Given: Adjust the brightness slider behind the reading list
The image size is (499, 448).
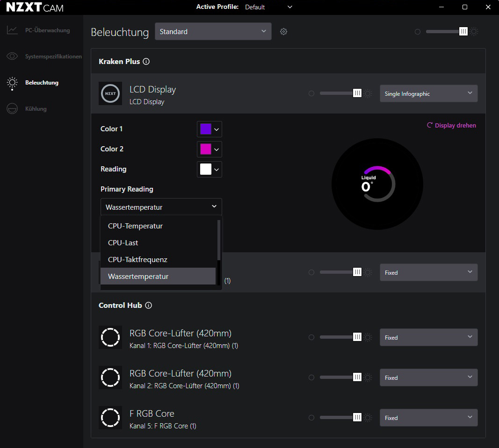Looking at the screenshot, I should 357,272.
